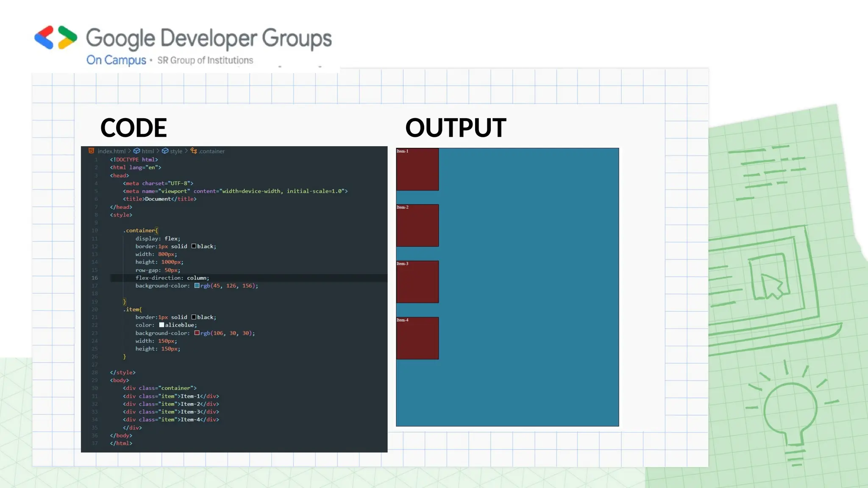The height and width of the screenshot is (488, 868).
Task: Click the HTML5 file icon in breadcrumb
Action: (91, 151)
